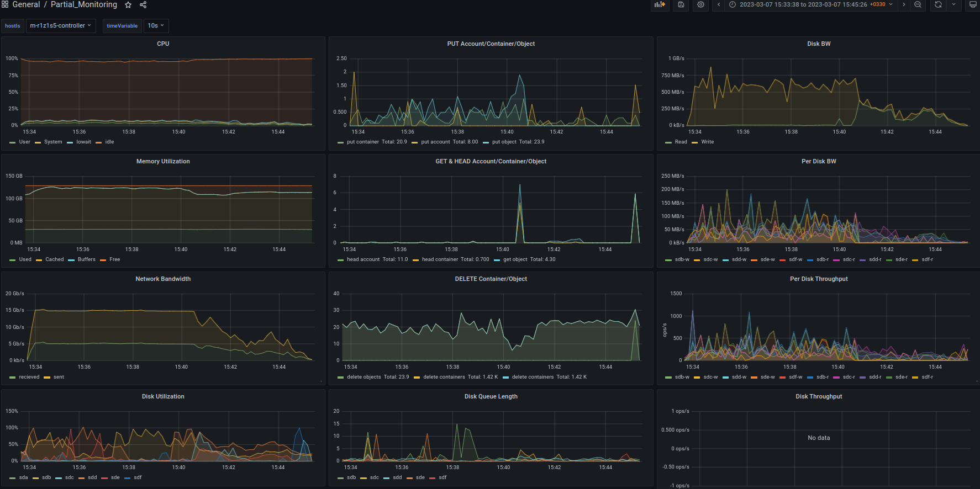Image resolution: width=980 pixels, height=489 pixels.
Task: Save the dashboard using the save icon
Action: click(681, 4)
